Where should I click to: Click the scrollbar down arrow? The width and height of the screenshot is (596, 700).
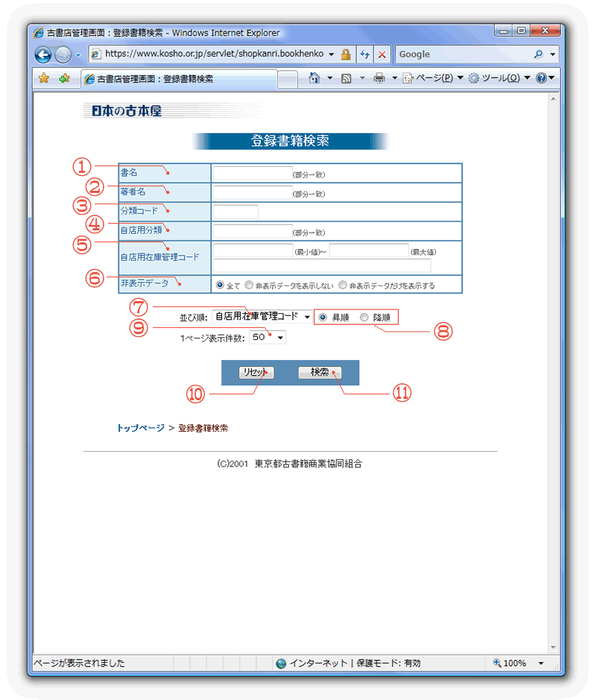[554, 647]
